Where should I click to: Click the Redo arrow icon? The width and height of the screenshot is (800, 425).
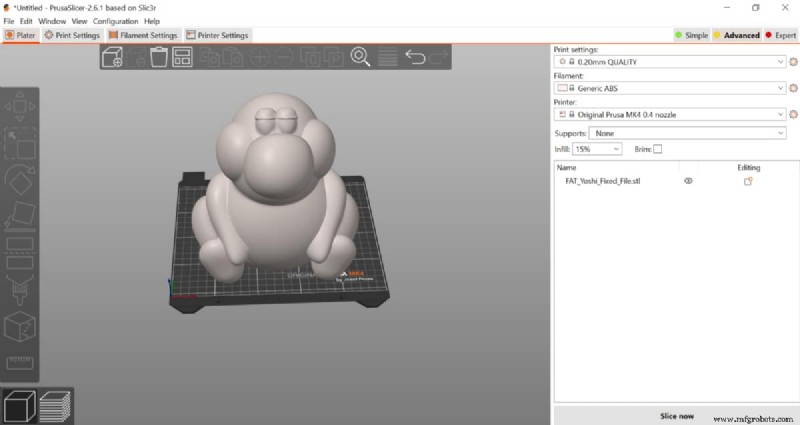[438, 57]
